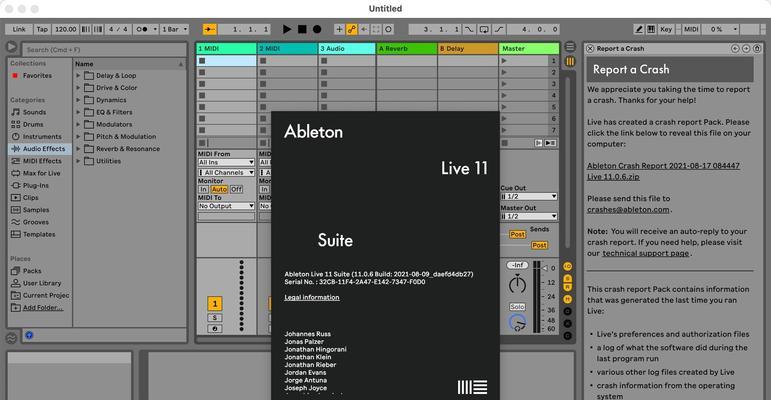The width and height of the screenshot is (771, 400).
Task: Click the Stop transport button
Action: [302, 30]
